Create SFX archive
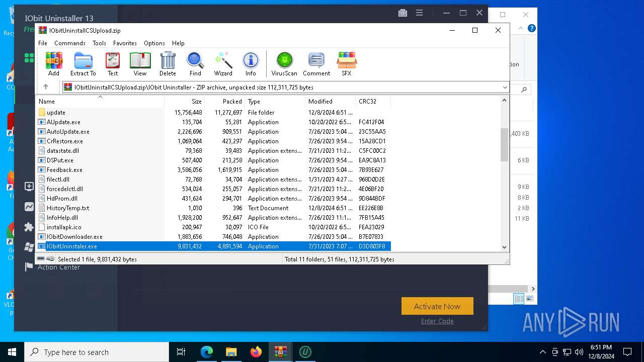Screen dimensions: 644x362 (x=347, y=64)
